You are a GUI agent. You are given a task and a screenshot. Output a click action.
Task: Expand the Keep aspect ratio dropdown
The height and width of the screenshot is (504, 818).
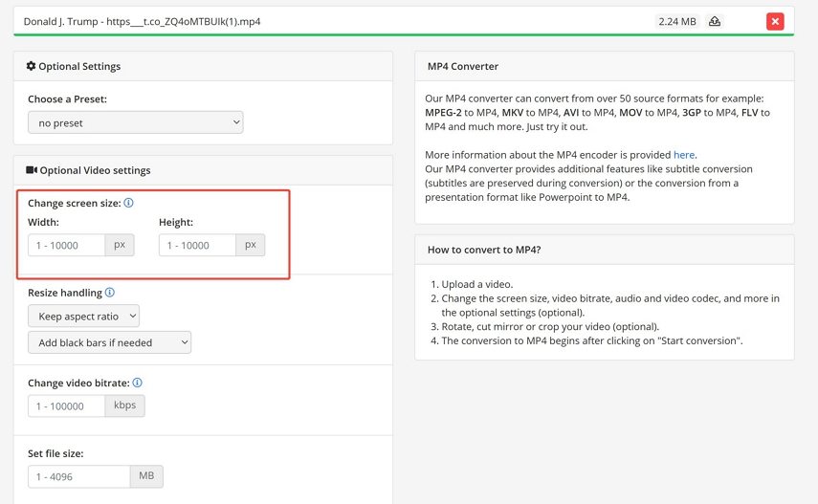[x=83, y=316]
